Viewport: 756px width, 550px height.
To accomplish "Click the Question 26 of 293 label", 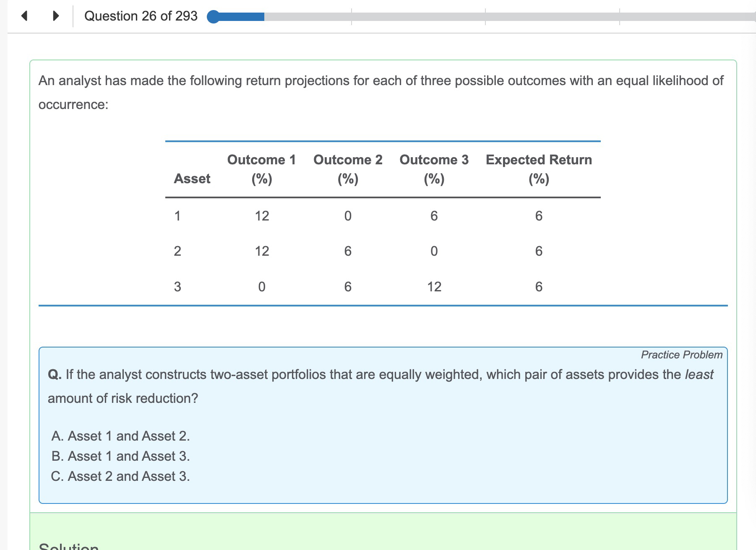I will 141,16.
